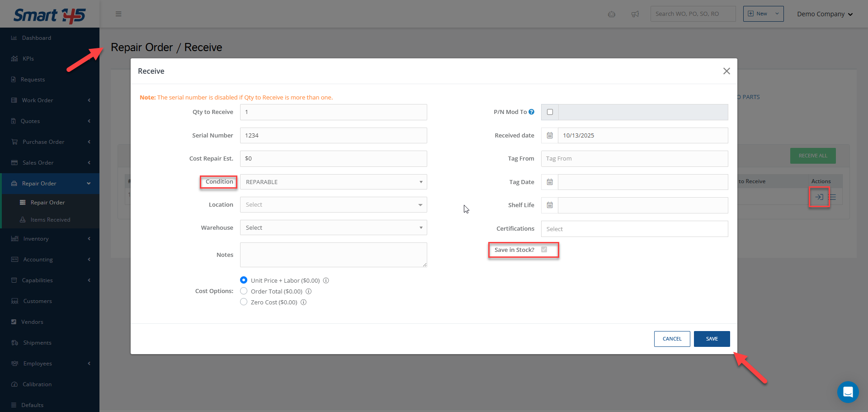Expand the Warehouse select dropdown
868x412 pixels.
tap(333, 227)
